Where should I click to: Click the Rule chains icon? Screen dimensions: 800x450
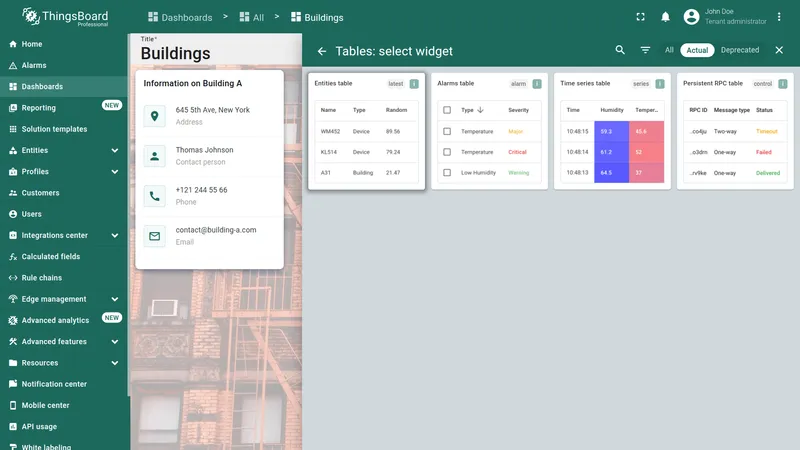point(13,278)
